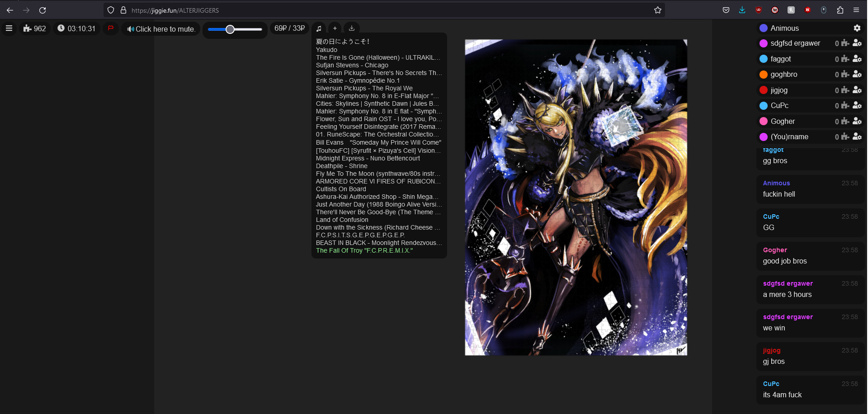Open the music note playlist button
Viewport: 868px width, 414px height.
(x=319, y=28)
